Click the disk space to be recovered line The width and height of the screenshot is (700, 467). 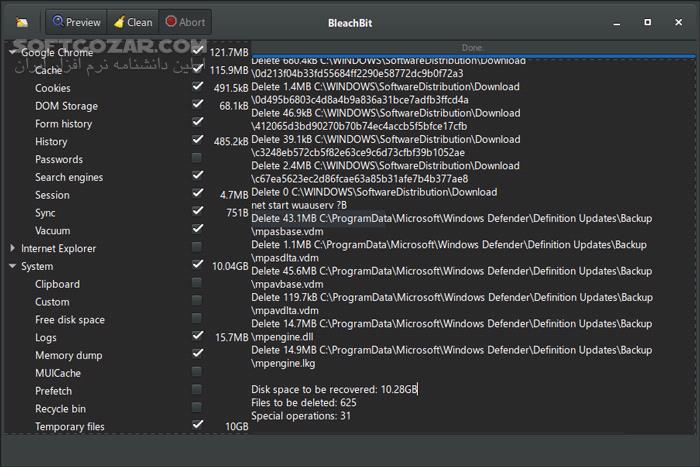(334, 389)
